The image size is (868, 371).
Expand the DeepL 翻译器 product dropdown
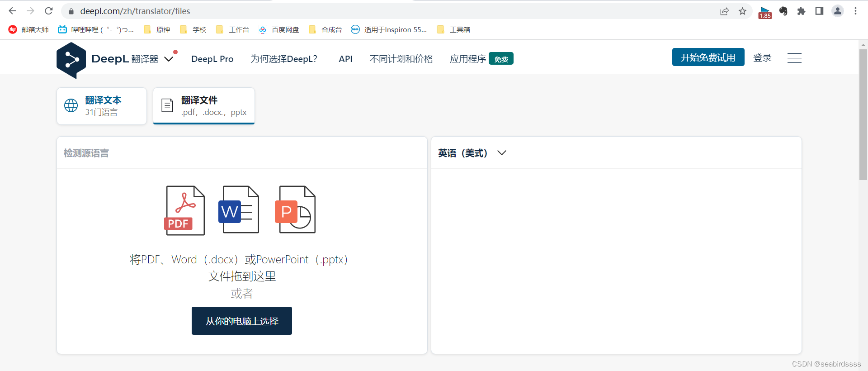(169, 59)
